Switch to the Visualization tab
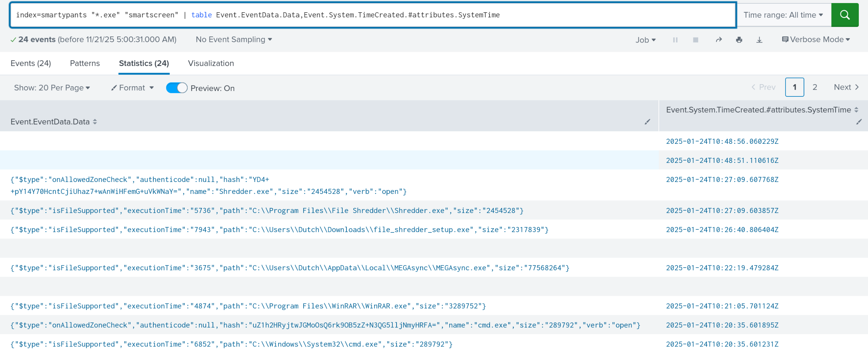The image size is (868, 351). click(x=211, y=63)
